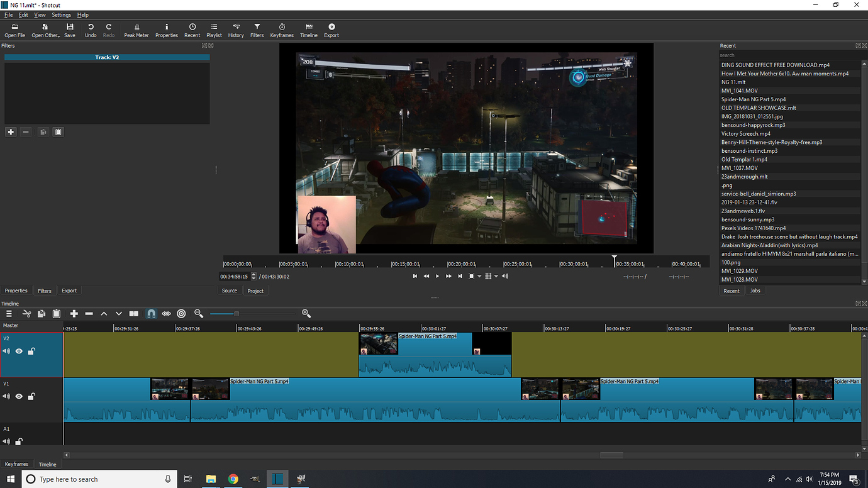Open the Filters funnel icon in toolbar
868x488 pixels.
pos(257,31)
